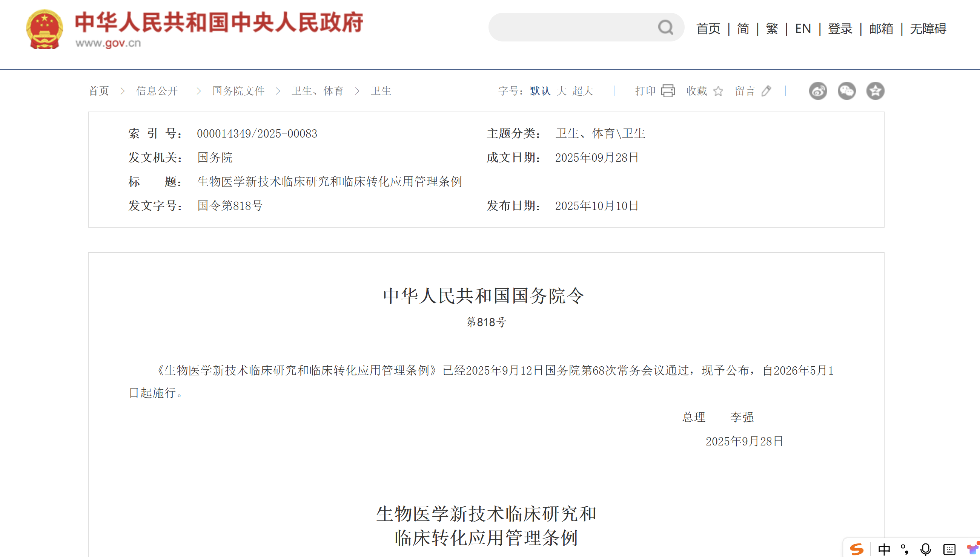The image size is (980, 557).
Task: Switch font size to 超大
Action: pyautogui.click(x=583, y=91)
